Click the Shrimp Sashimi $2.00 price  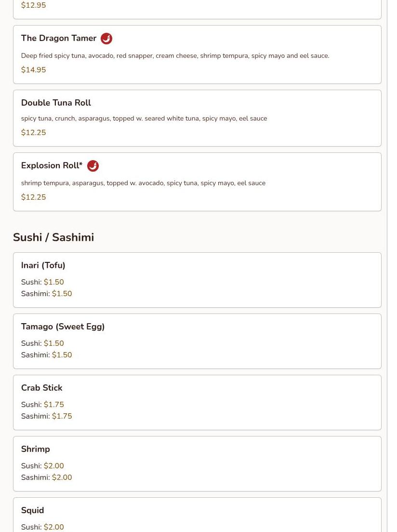click(x=62, y=477)
